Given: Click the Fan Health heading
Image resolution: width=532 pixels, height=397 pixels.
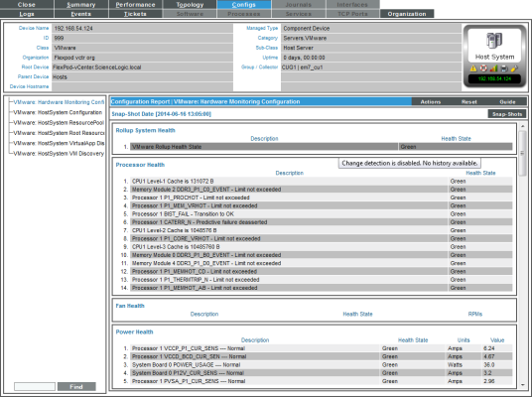Looking at the screenshot, I should click(x=130, y=306).
